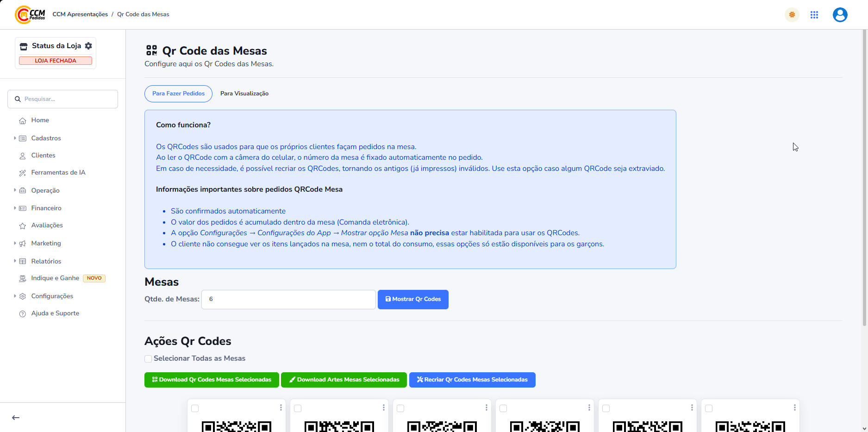Viewport: 868px width, 432px height.
Task: Toggle the sun theme icon
Action: [x=792, y=15]
